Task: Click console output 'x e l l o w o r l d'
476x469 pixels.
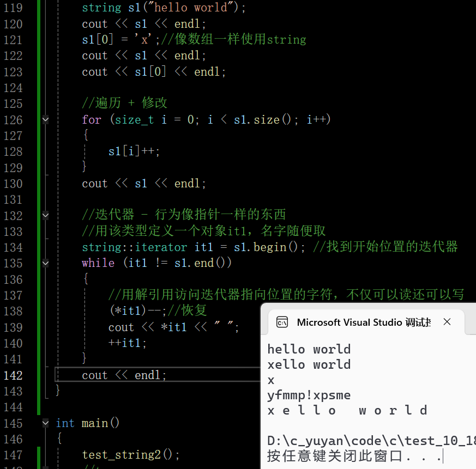Action: (347, 411)
